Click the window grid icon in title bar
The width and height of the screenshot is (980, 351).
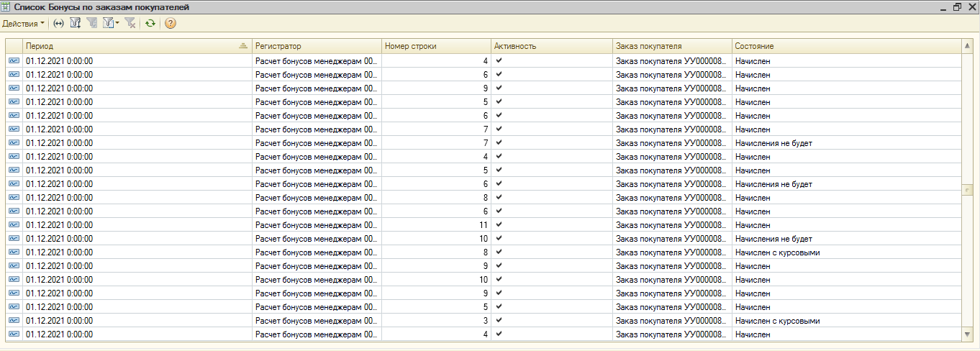tap(6, 6)
